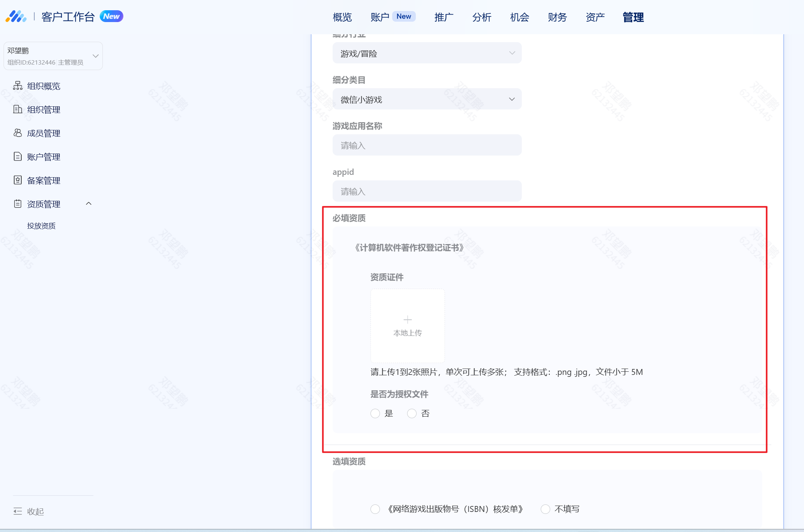Select the 网络游戏出版物号（ISBN）核发单 option

click(x=375, y=509)
